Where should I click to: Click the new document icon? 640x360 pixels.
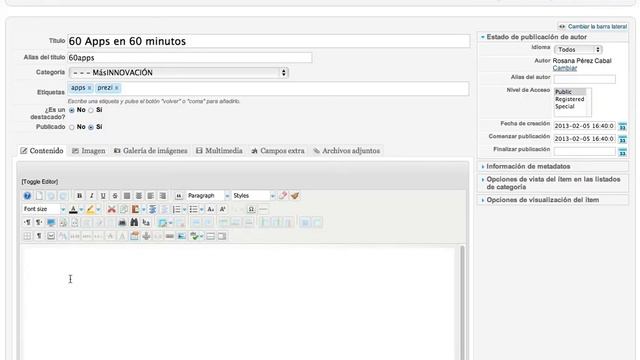pyautogui.click(x=39, y=196)
